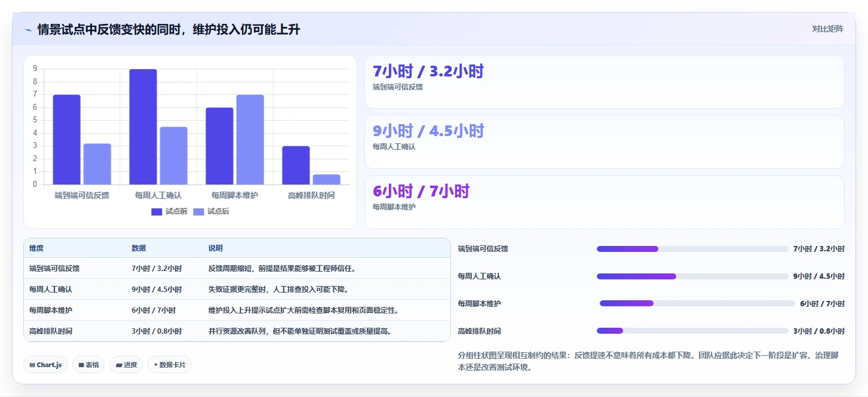868x397 pixels.
Task: Click the 9小时 / 4.5小时 table cell
Action: (157, 290)
